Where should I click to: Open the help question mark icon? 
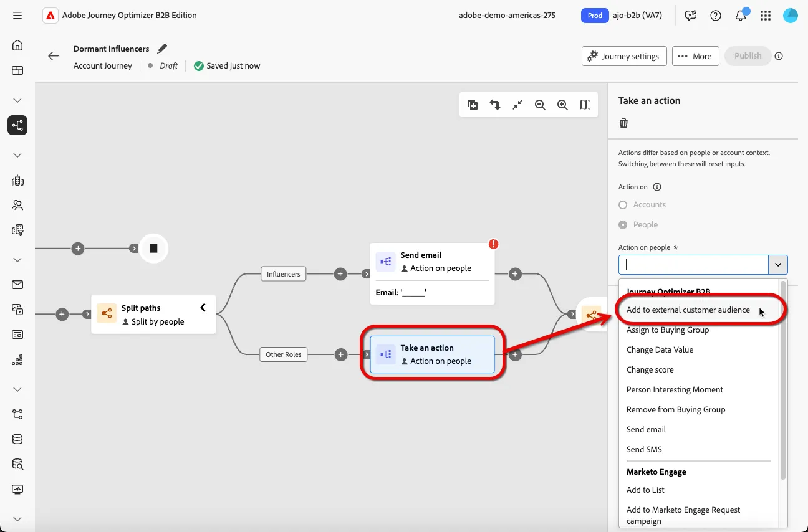716,16
